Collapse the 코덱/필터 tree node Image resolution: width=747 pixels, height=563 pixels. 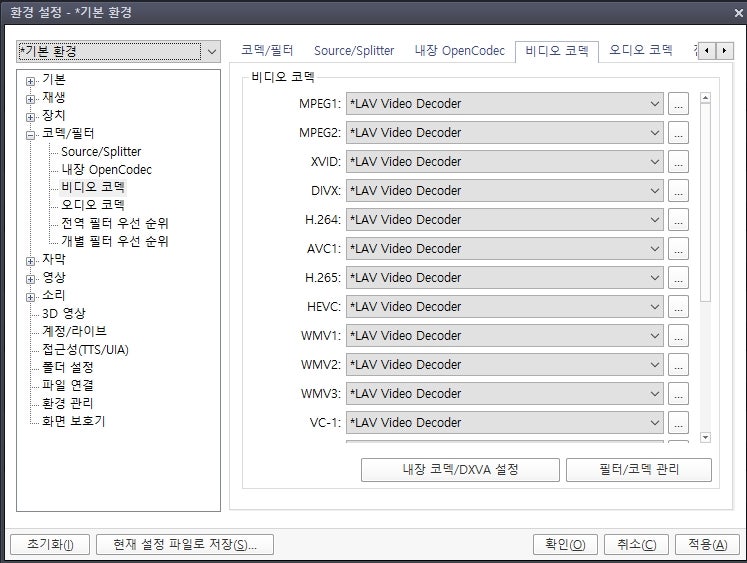click(30, 135)
